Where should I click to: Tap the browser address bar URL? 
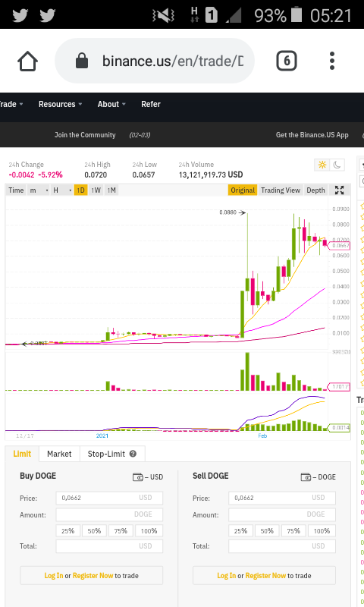point(173,61)
